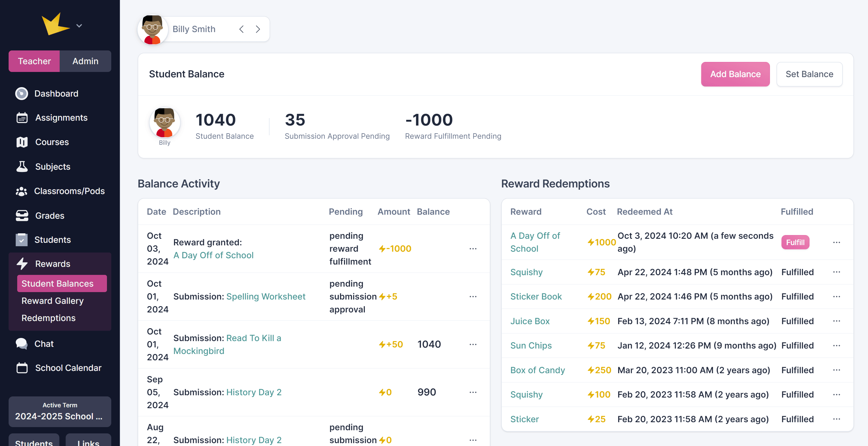Switch to Teacher role toggle
This screenshot has height=446, width=868.
[34, 61]
